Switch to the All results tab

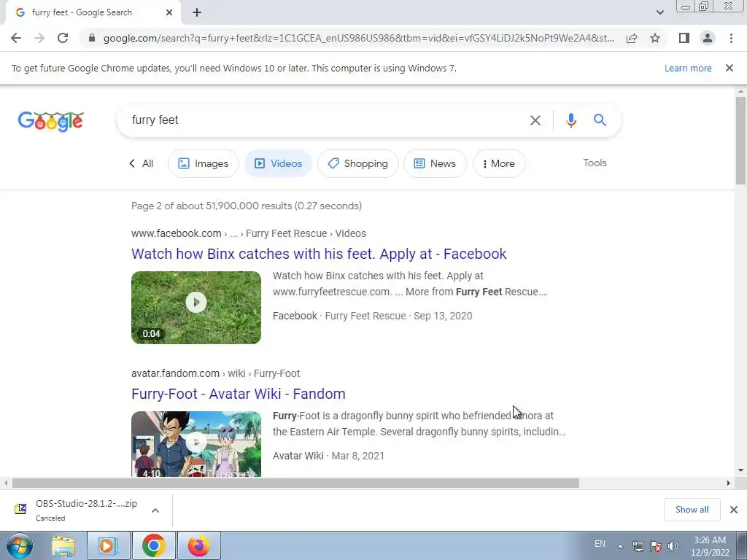pyautogui.click(x=142, y=163)
